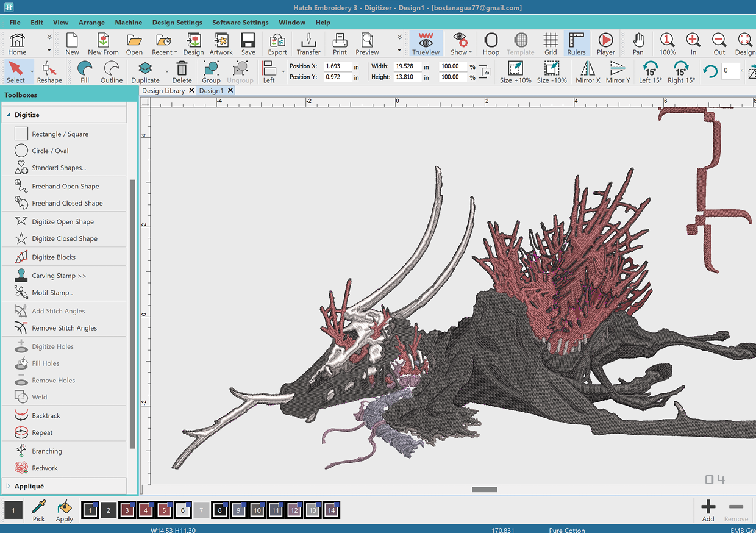
Task: Click the Add color button
Action: [x=708, y=510]
